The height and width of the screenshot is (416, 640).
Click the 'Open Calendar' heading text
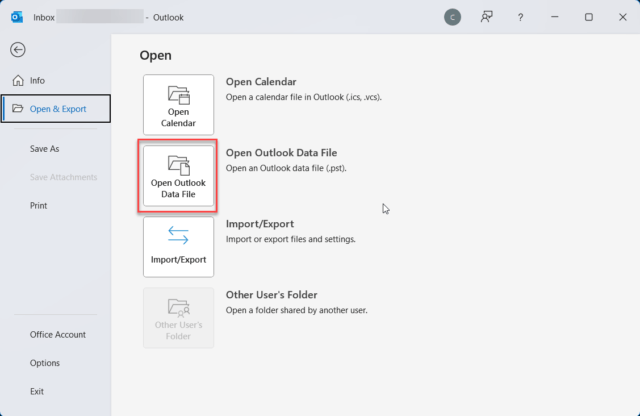[261, 82]
